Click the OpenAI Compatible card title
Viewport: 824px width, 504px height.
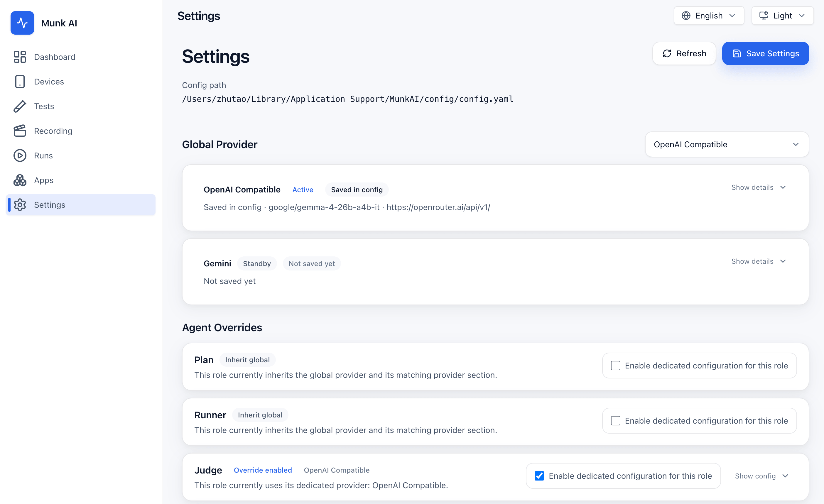[242, 190]
